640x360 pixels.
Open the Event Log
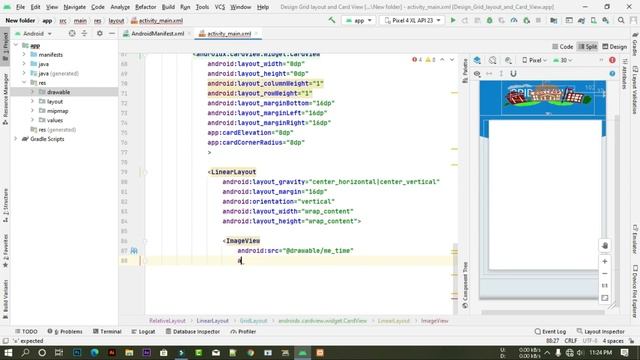coord(550,331)
